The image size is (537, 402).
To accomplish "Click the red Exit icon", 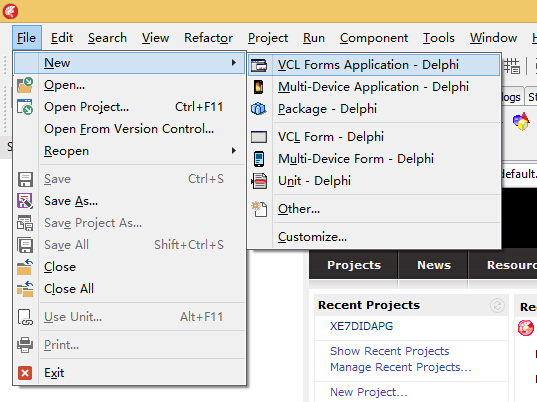I will point(25,373).
